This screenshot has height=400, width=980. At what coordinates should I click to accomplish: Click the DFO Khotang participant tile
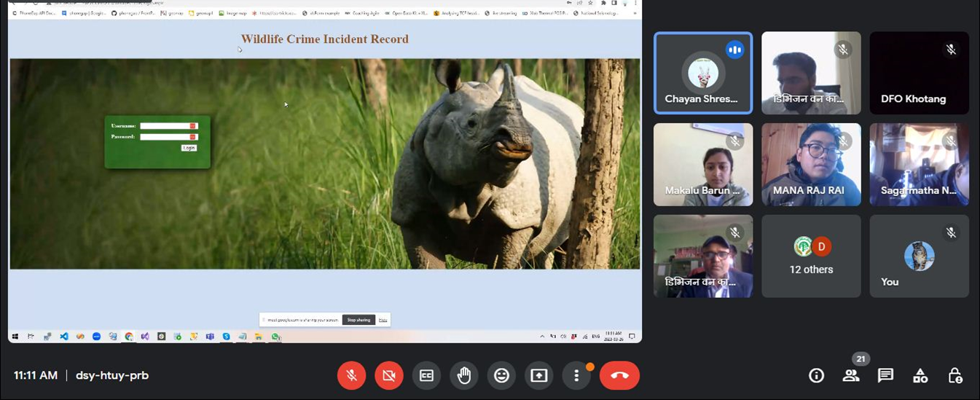(919, 73)
